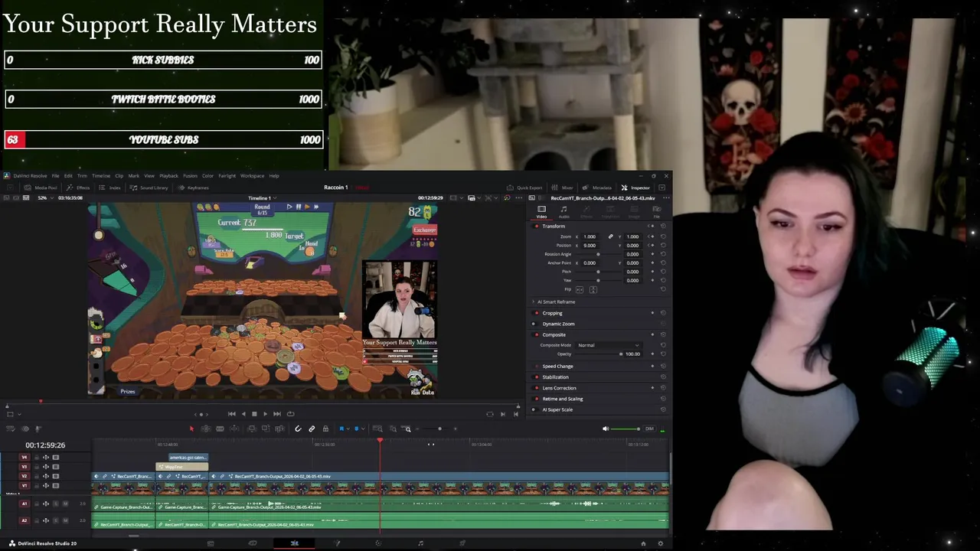Toggle Position Lock padlock icon
The image size is (980, 551).
[325, 429]
